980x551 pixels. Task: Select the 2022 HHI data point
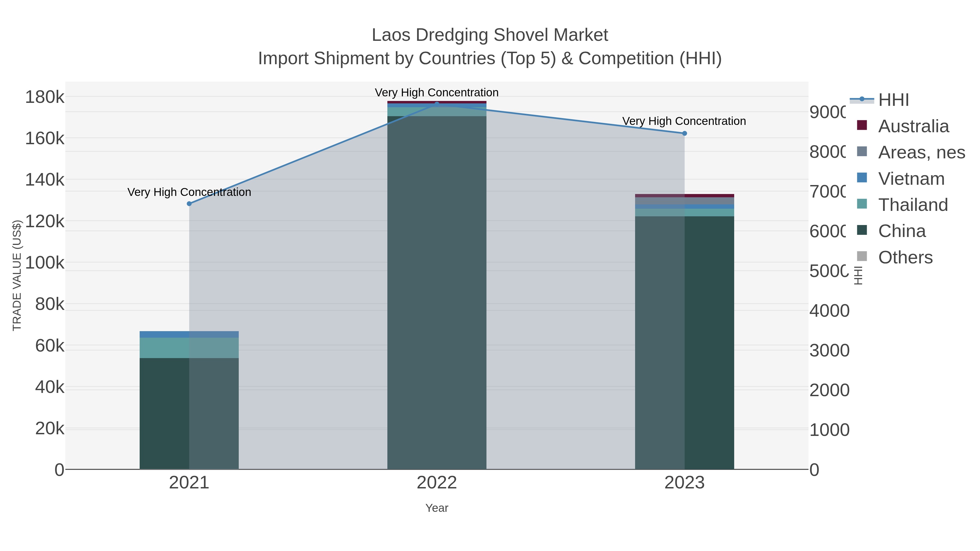pyautogui.click(x=437, y=104)
